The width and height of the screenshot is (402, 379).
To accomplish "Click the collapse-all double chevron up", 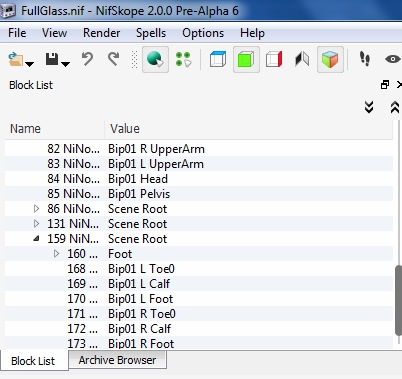I will click(x=395, y=107).
